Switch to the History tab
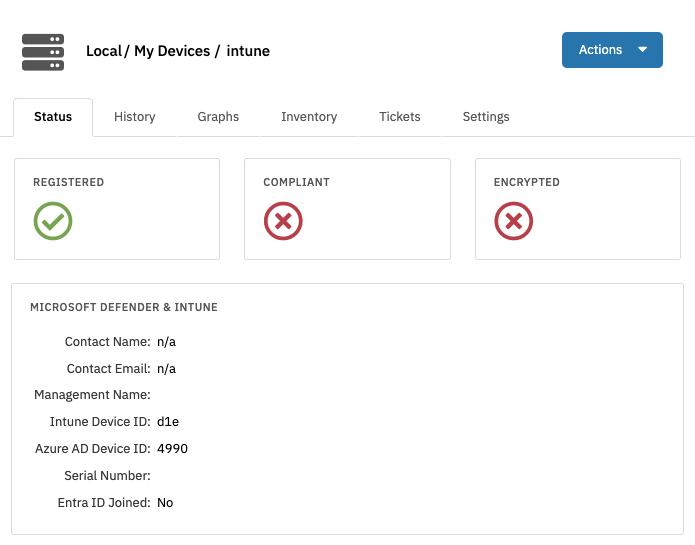The width and height of the screenshot is (695, 545). pos(135,117)
